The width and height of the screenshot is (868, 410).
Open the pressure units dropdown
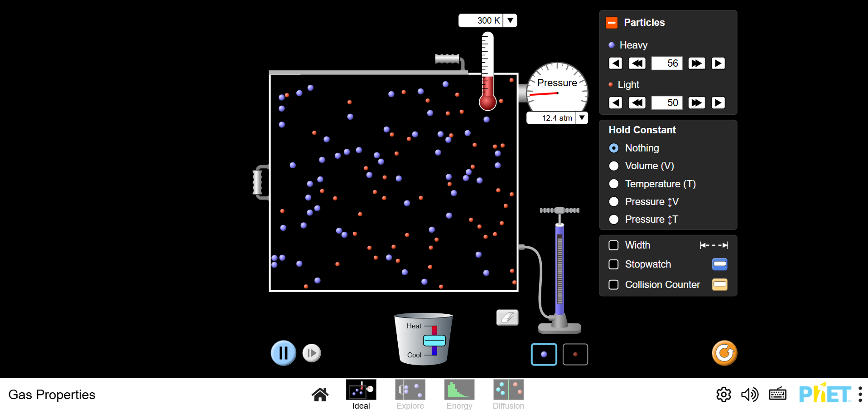(x=582, y=118)
